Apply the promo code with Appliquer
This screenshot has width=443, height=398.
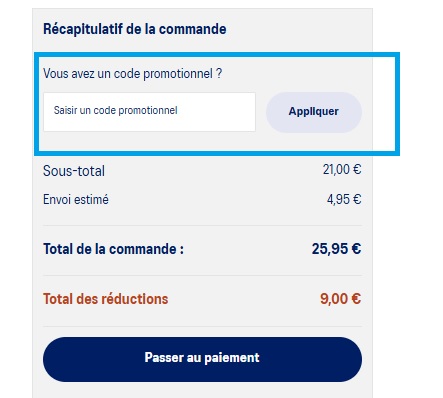tap(314, 112)
